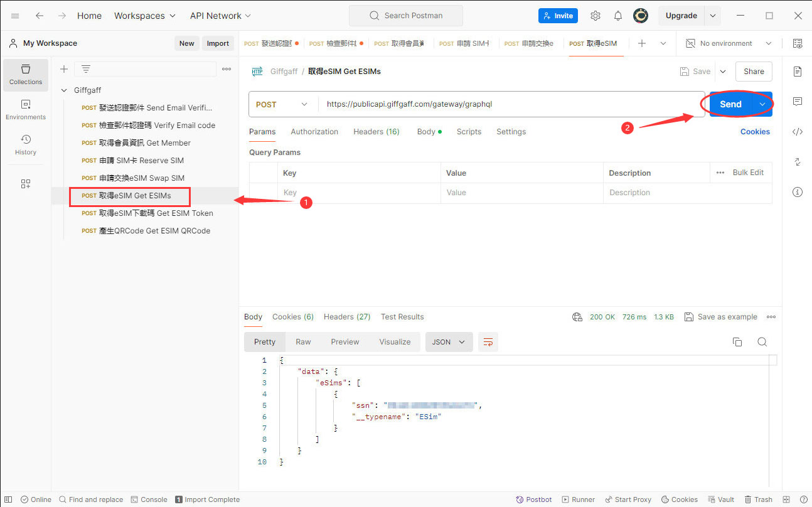The height and width of the screenshot is (507, 812).
Task: Click the Send button
Action: [730, 104]
